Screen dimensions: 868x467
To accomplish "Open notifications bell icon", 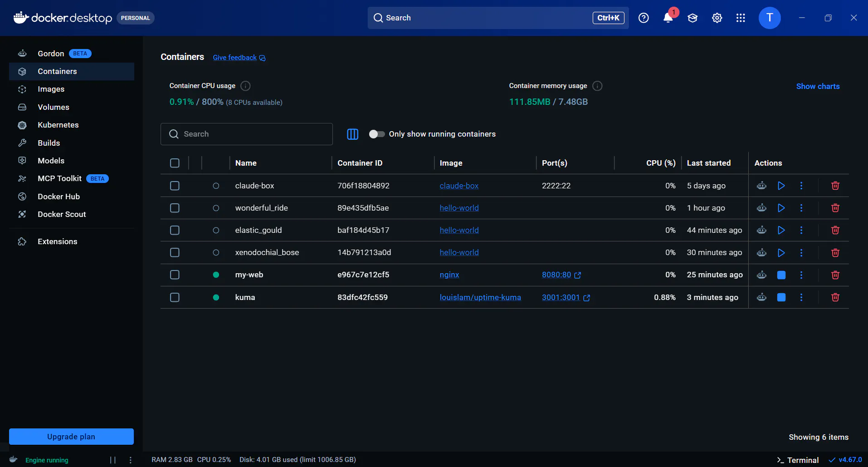I will point(668,18).
